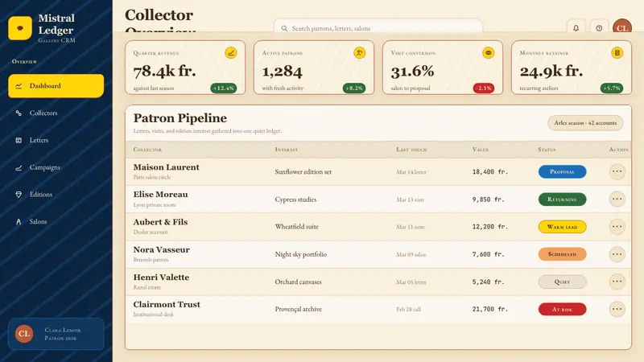Screen dimensions: 644x362
Task: Click the Value column header
Action: click(480, 150)
